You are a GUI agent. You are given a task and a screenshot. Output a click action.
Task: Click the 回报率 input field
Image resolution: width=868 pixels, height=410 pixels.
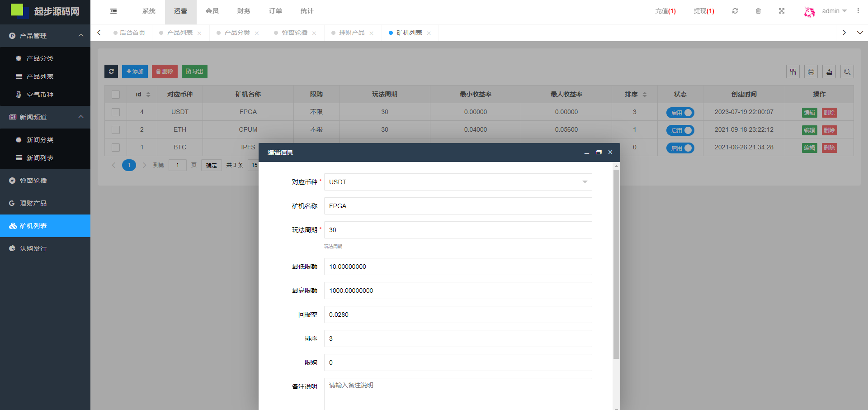click(458, 315)
